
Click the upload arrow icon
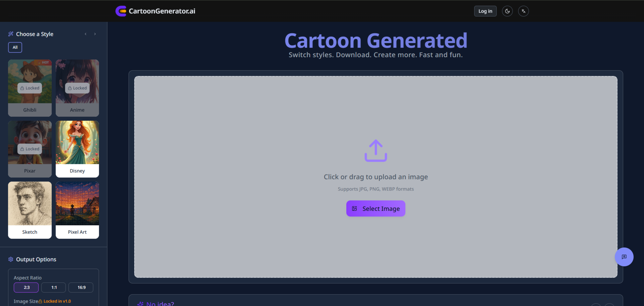[x=375, y=151]
